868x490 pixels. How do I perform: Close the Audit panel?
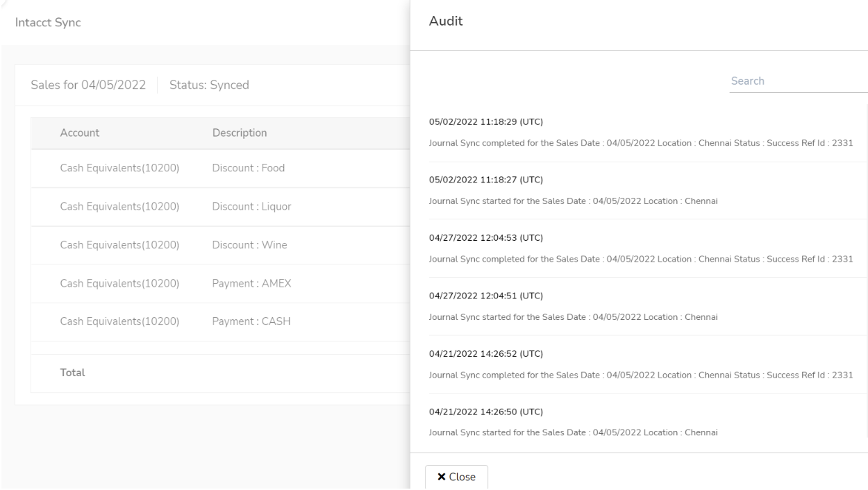(456, 477)
